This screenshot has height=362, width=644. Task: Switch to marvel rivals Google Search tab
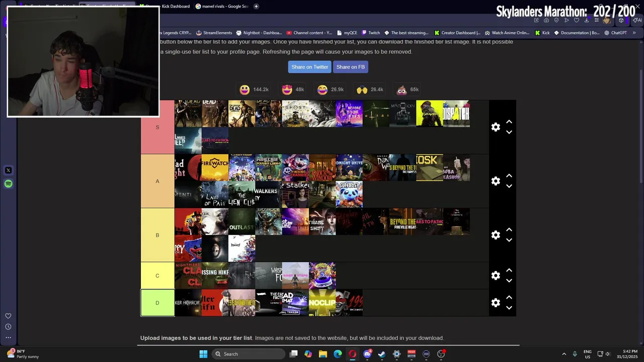tap(222, 6)
